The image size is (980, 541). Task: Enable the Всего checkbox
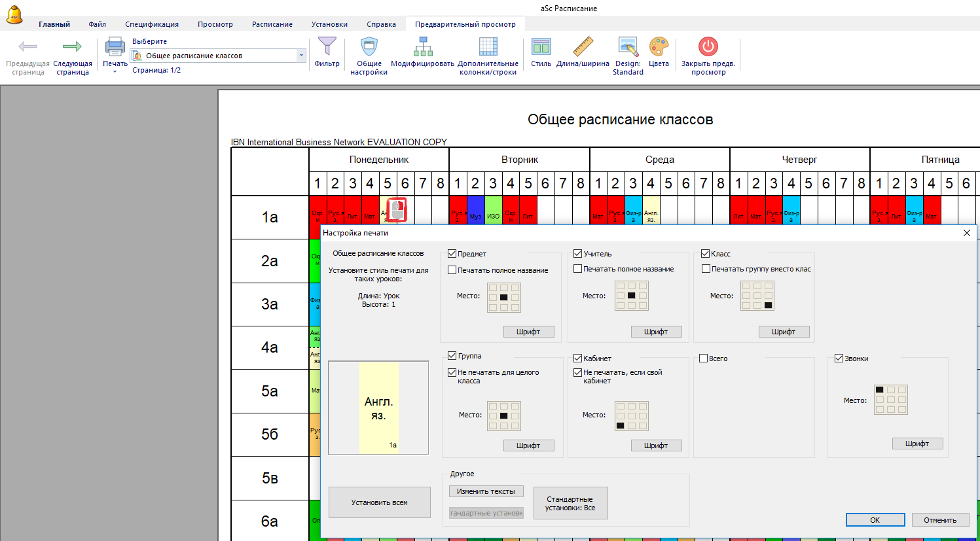(704, 358)
